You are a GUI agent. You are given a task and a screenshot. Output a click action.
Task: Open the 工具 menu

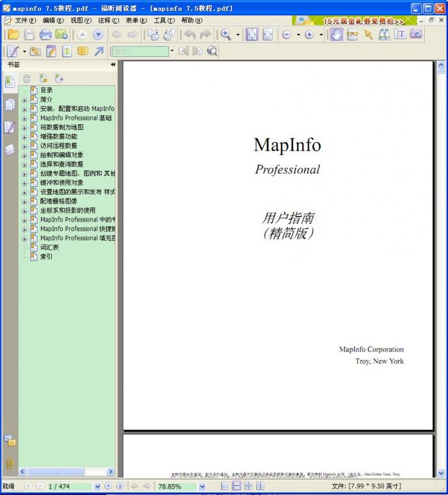[x=163, y=20]
